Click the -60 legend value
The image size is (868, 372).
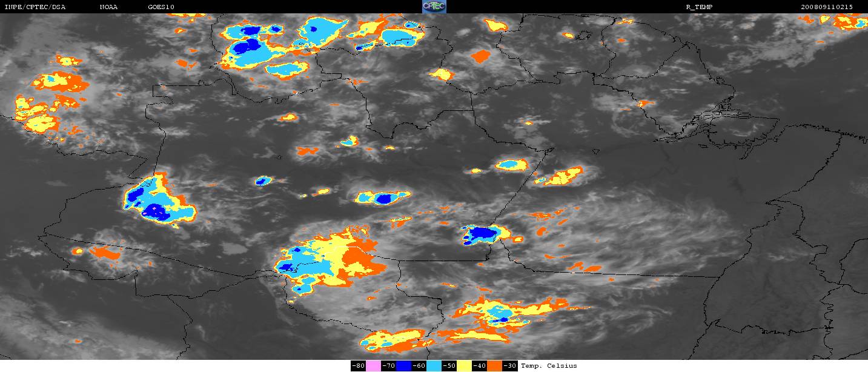coord(419,366)
